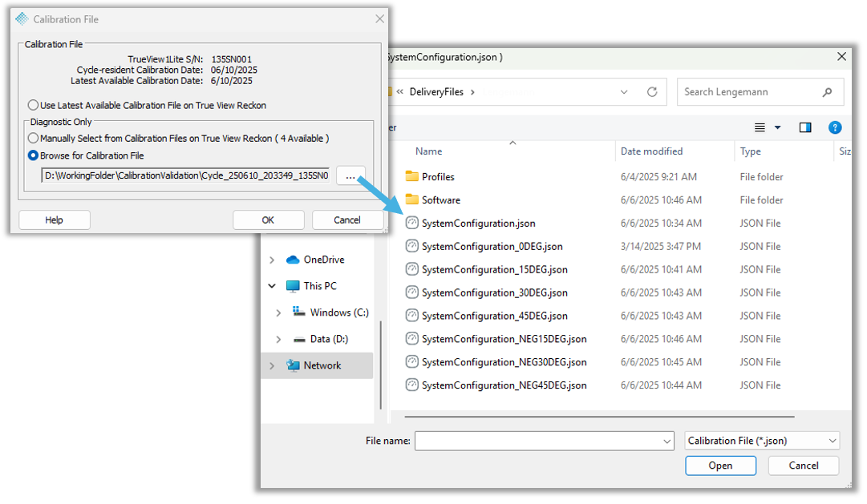
Task: Select the Profiles folder name
Action: point(438,177)
